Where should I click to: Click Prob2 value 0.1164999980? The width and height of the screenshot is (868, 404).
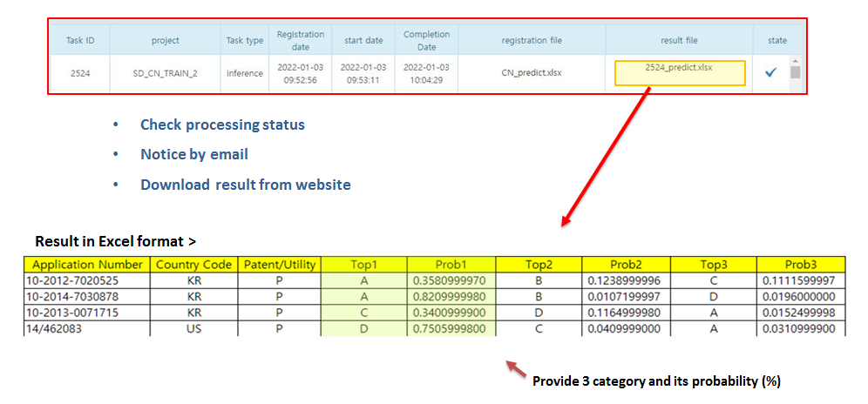[626, 313]
